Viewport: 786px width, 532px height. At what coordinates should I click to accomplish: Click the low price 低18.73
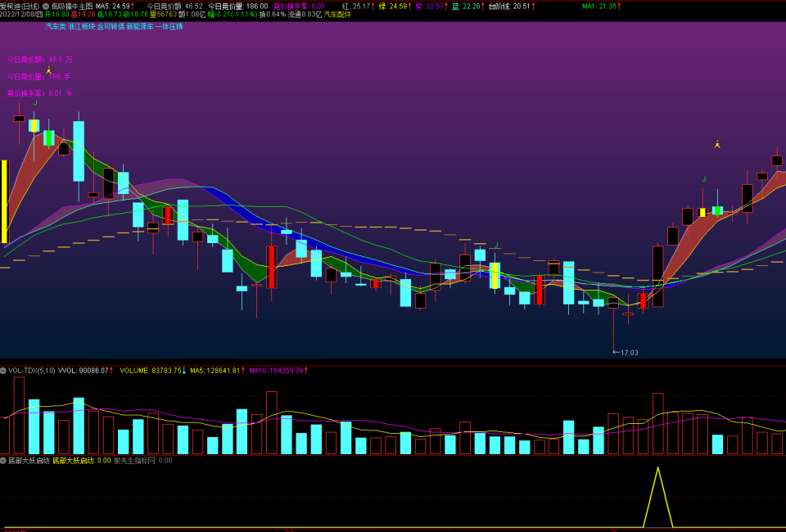coord(109,15)
